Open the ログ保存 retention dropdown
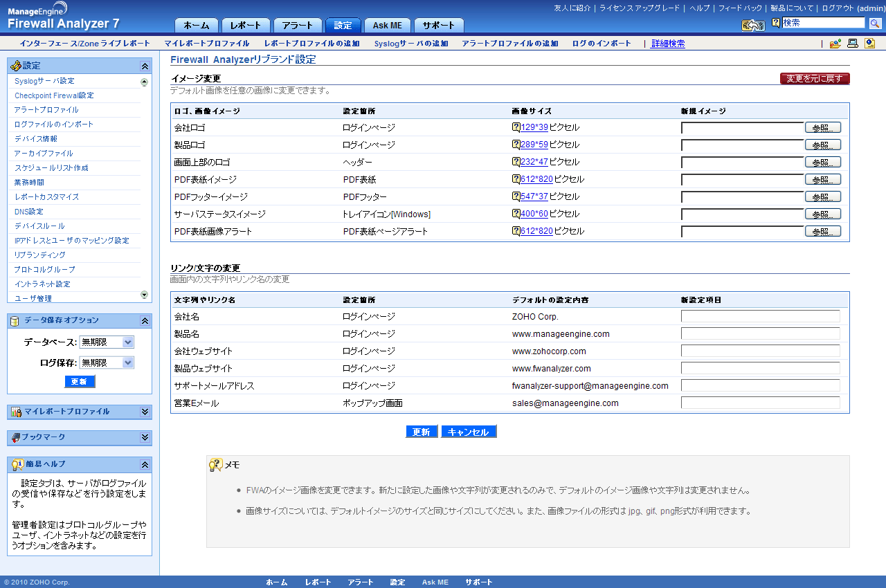 pos(107,362)
